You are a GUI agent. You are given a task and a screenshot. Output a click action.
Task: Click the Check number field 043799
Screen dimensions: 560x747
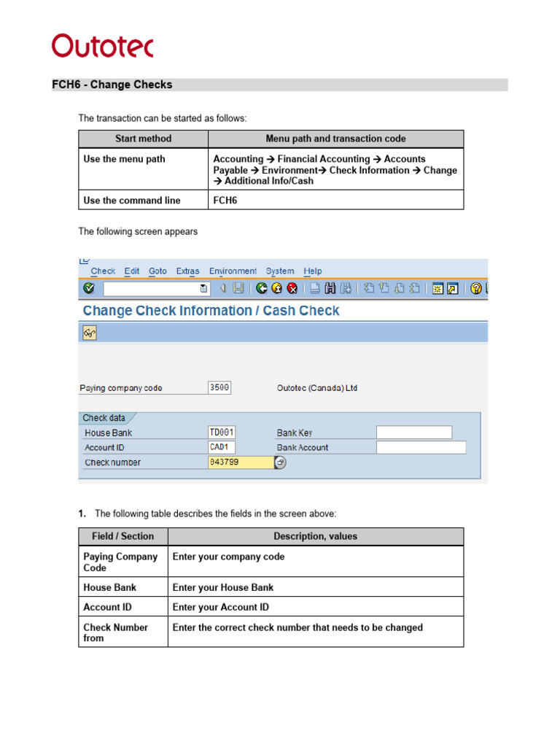[x=241, y=462]
